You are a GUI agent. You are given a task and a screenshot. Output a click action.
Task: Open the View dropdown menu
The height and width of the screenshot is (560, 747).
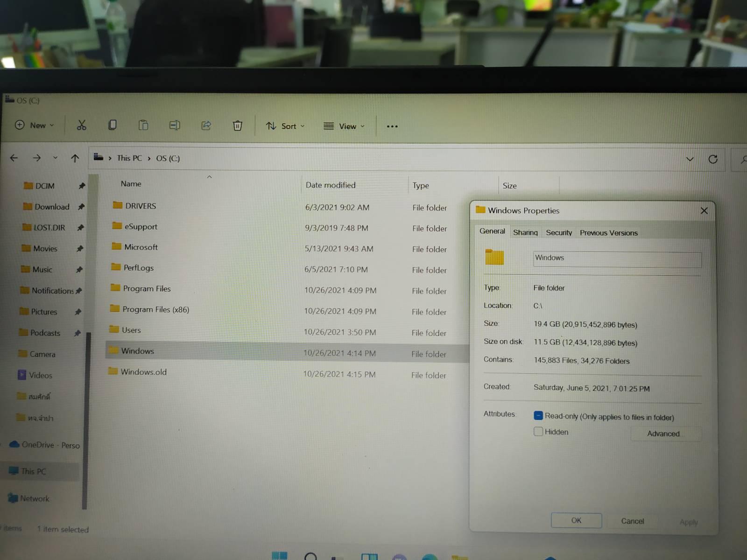[x=344, y=126]
